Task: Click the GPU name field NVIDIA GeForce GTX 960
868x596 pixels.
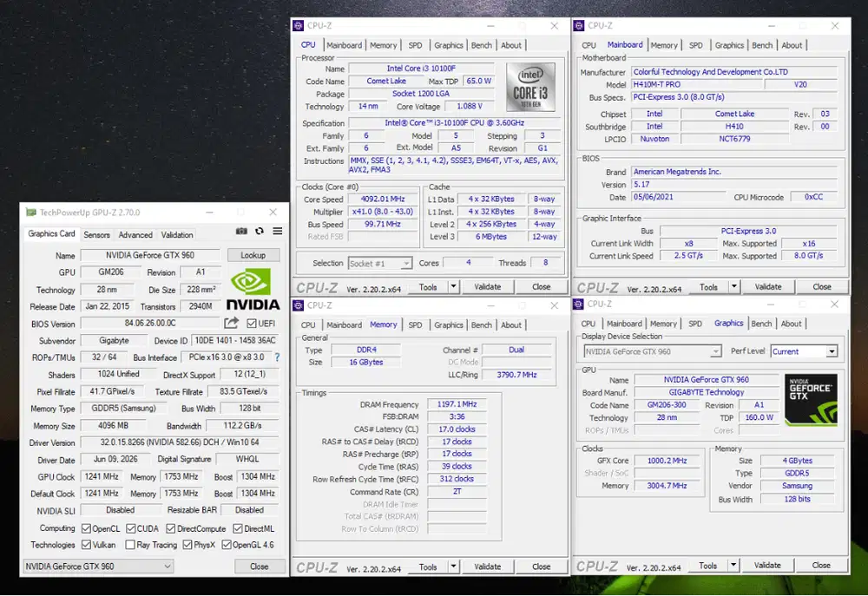Action: tap(150, 255)
